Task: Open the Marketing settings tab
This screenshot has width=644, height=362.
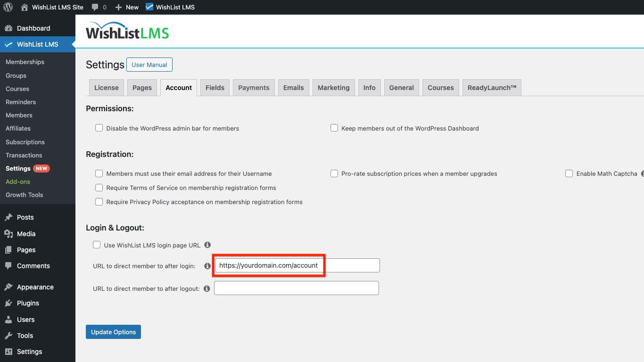Action: (333, 87)
